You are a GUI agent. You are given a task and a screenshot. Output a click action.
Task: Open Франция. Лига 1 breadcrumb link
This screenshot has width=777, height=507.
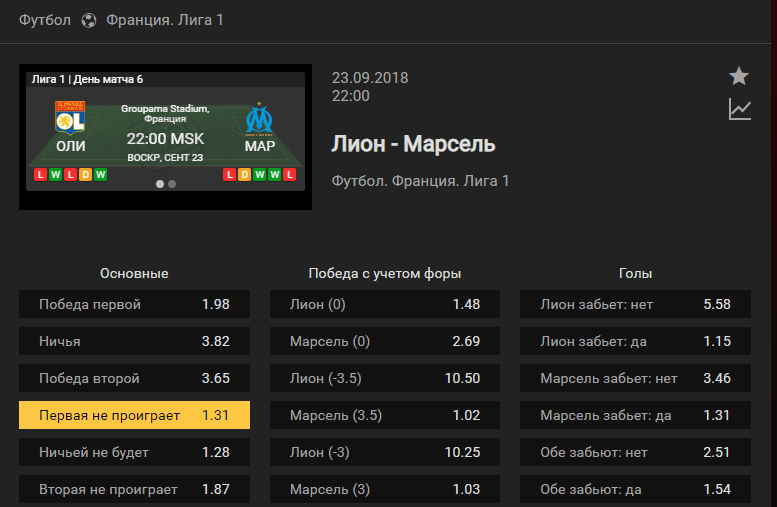click(165, 20)
